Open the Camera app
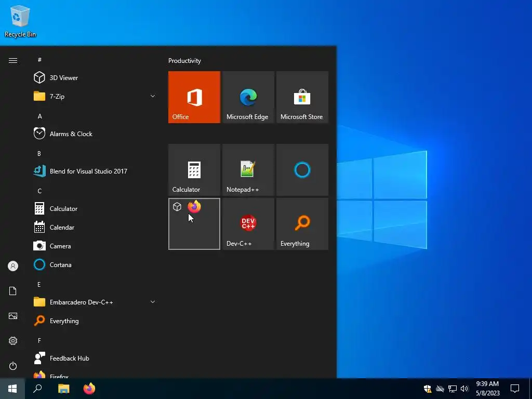This screenshot has height=399, width=532. point(95,246)
